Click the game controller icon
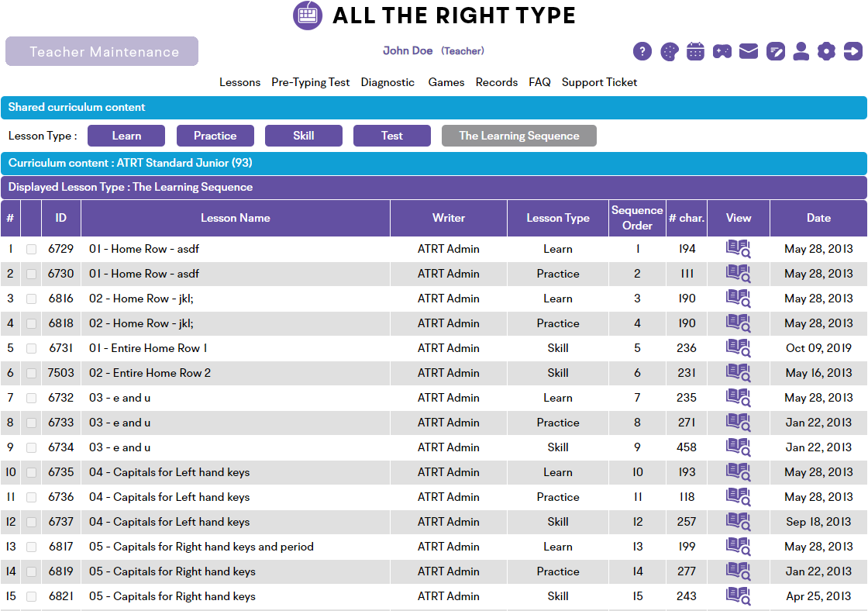Image resolution: width=868 pixels, height=611 pixels. coord(722,51)
